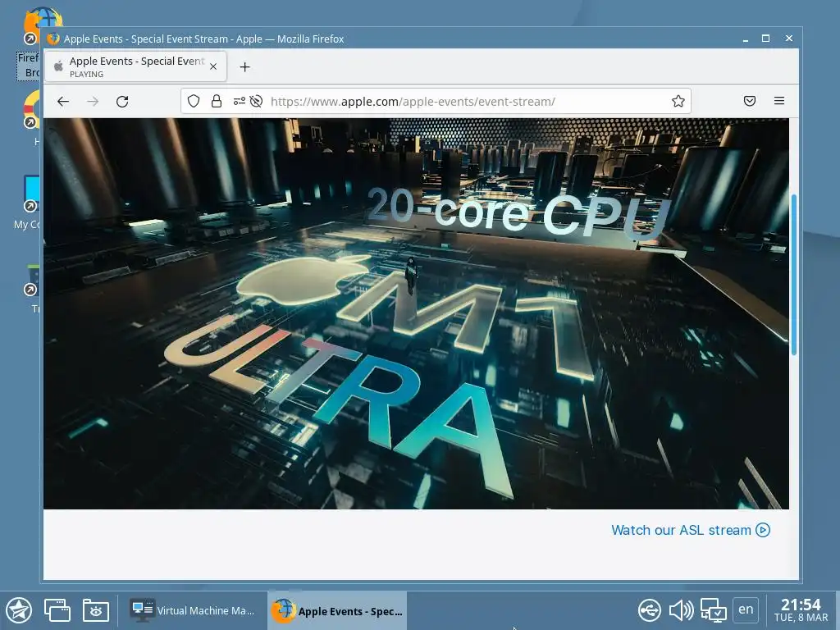The height and width of the screenshot is (630, 840).
Task: Go back to the previous page
Action: 63,101
